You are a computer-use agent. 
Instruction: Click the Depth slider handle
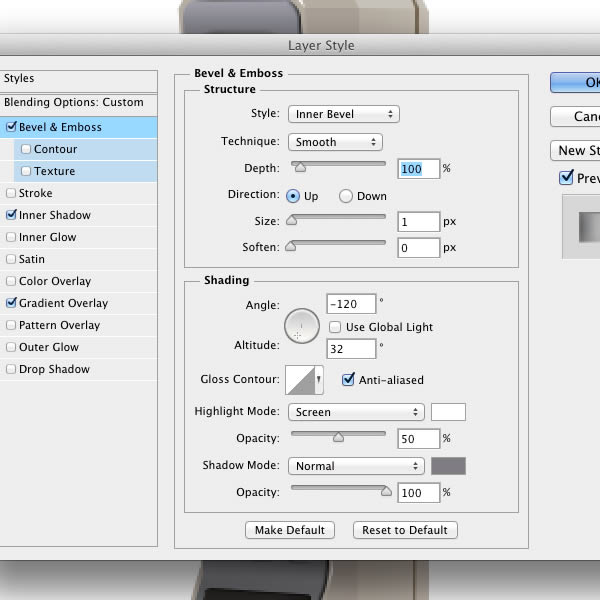pyautogui.click(x=300, y=168)
